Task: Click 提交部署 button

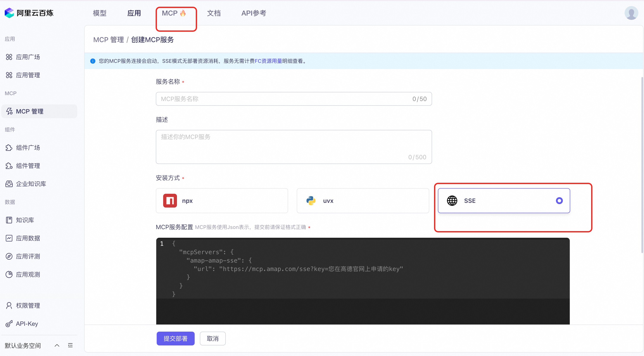Action: (x=175, y=338)
